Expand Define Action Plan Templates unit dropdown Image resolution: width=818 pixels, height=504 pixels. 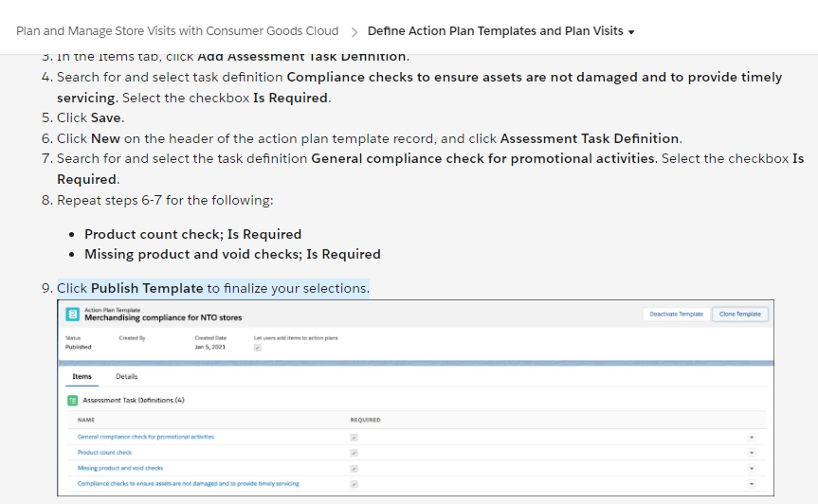[631, 32]
